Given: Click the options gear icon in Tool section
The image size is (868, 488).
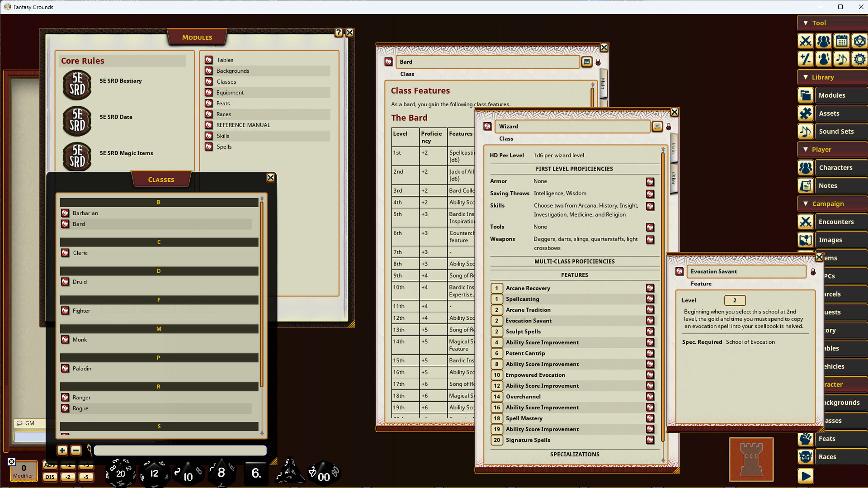Looking at the screenshot, I should 859,59.
